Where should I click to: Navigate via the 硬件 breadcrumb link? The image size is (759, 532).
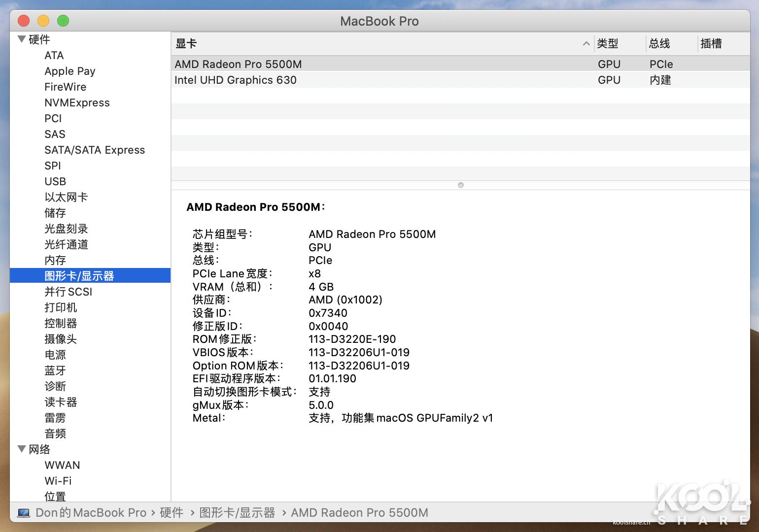click(x=171, y=512)
